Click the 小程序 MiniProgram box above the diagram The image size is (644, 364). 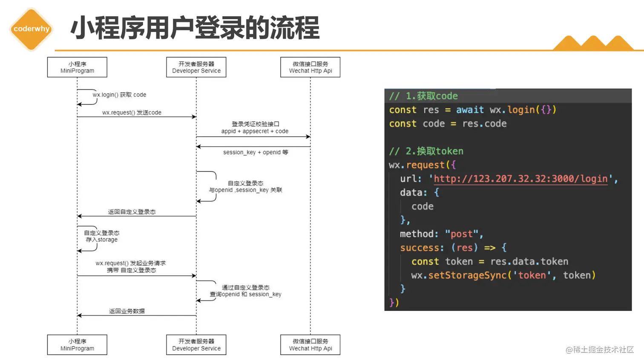(x=77, y=67)
